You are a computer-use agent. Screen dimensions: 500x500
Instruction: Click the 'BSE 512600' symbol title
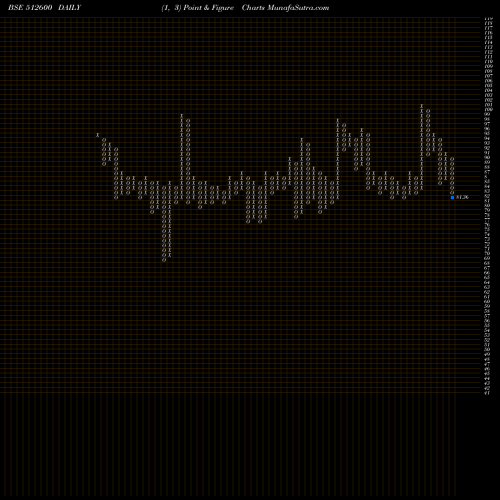point(30,8)
